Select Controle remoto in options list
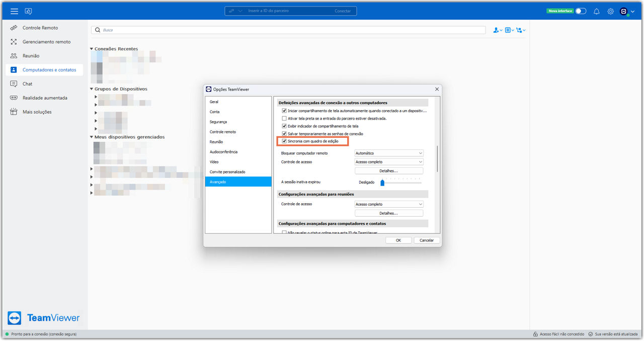 click(238, 132)
